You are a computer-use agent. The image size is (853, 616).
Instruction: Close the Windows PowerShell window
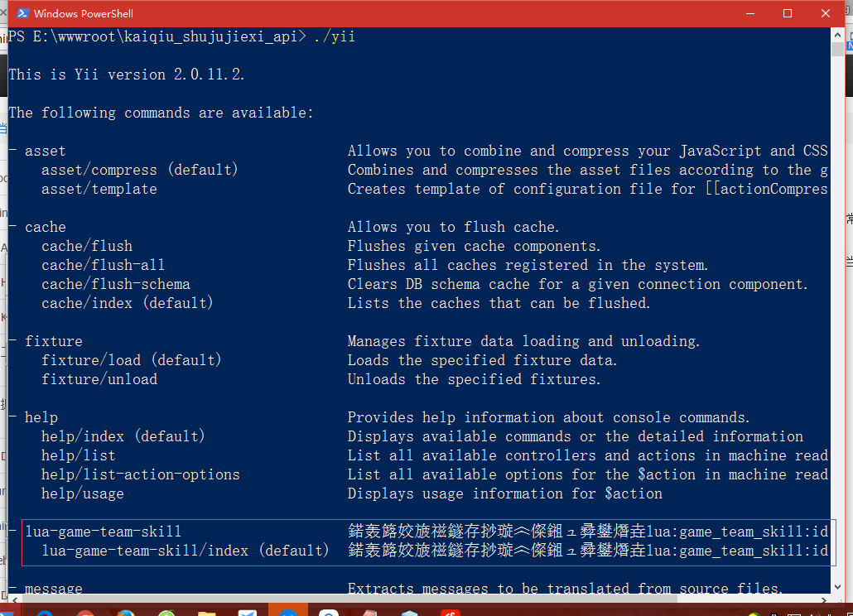coord(826,13)
